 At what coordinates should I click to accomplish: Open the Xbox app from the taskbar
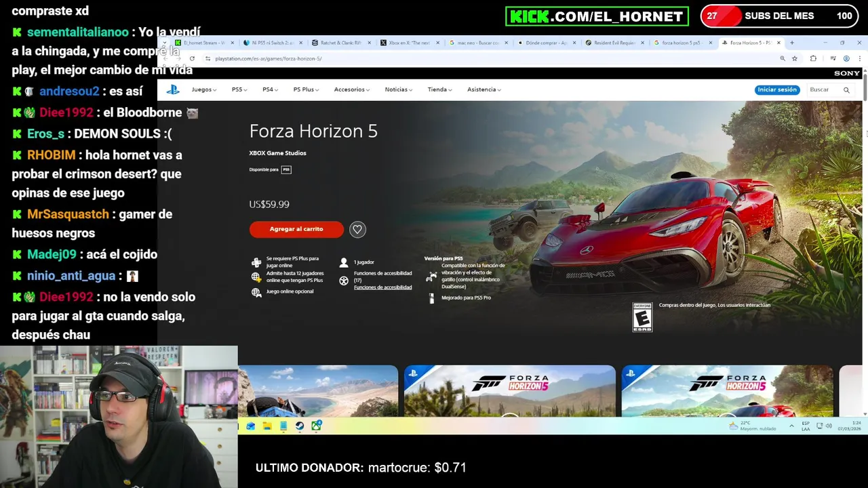click(316, 426)
